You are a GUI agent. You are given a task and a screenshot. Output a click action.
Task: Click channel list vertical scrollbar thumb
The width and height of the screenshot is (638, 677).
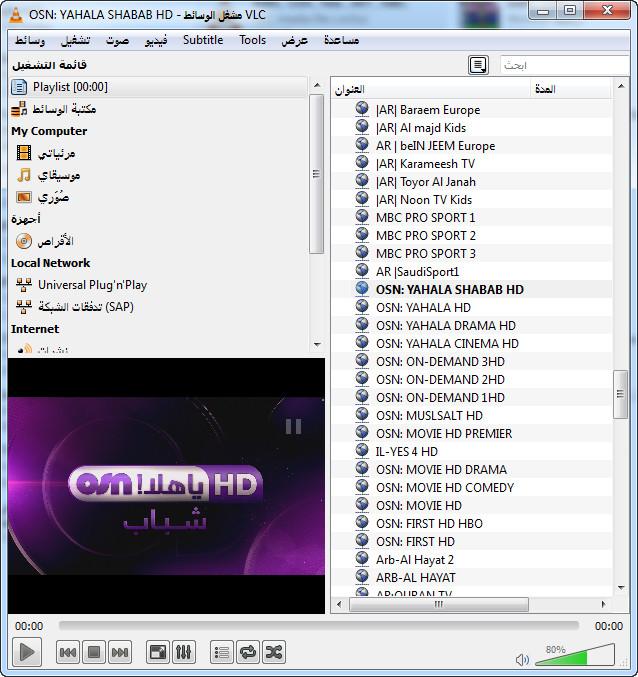[x=620, y=394]
